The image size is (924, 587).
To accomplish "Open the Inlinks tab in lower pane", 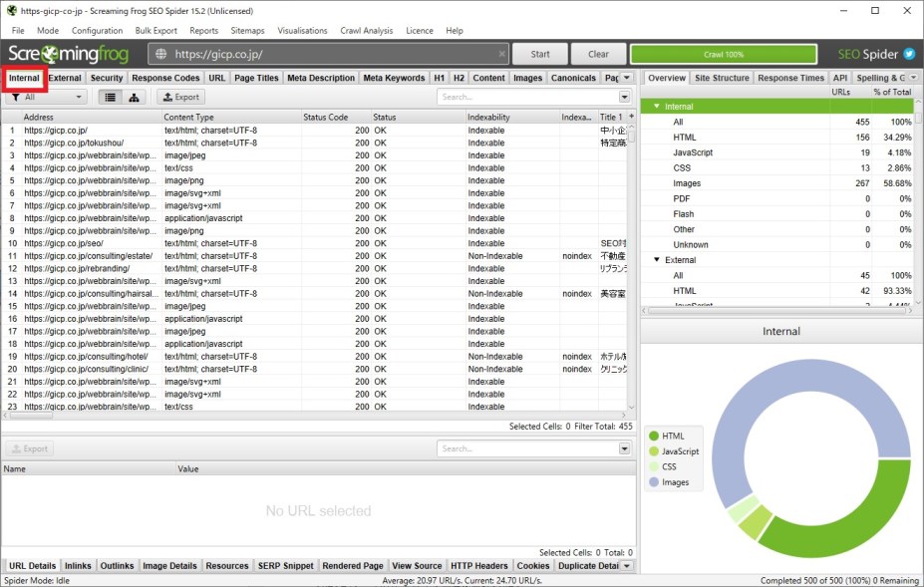I will click(78, 566).
